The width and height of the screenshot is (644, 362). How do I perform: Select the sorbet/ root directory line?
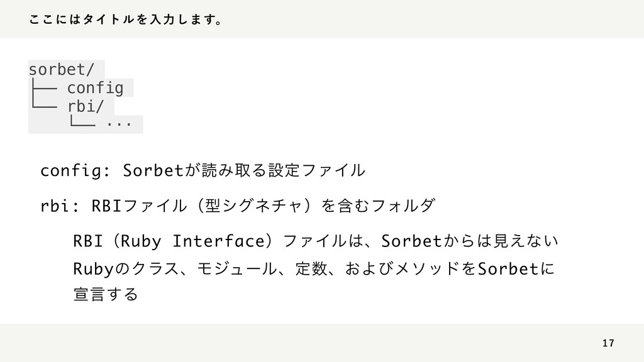click(62, 69)
